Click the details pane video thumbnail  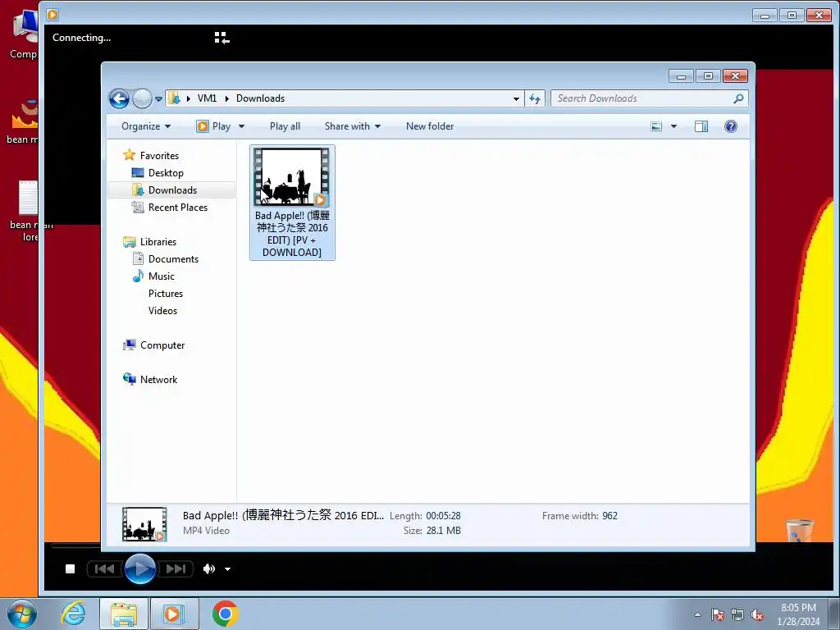(x=144, y=524)
